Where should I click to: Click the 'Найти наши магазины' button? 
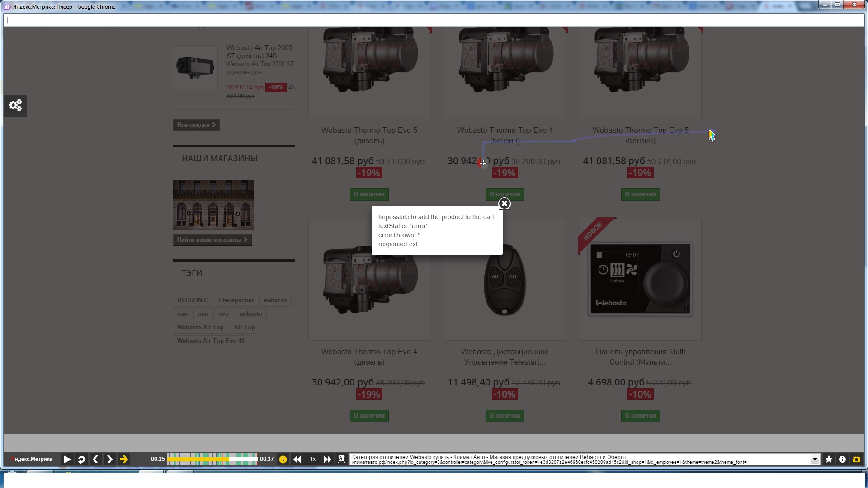(212, 240)
